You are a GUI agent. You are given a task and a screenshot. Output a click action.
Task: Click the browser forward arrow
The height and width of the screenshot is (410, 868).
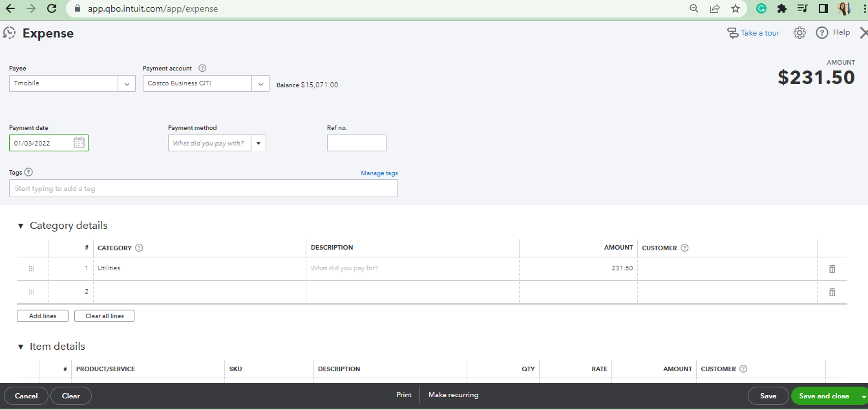click(x=31, y=8)
